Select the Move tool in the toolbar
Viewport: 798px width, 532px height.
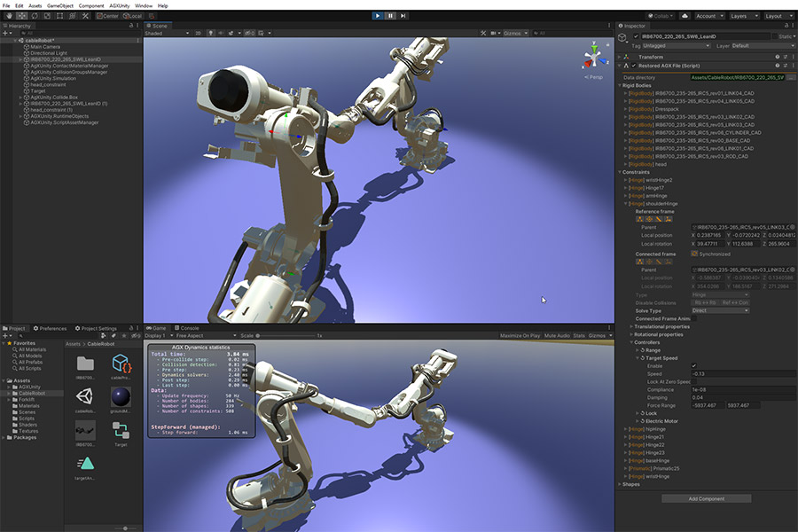pos(22,16)
